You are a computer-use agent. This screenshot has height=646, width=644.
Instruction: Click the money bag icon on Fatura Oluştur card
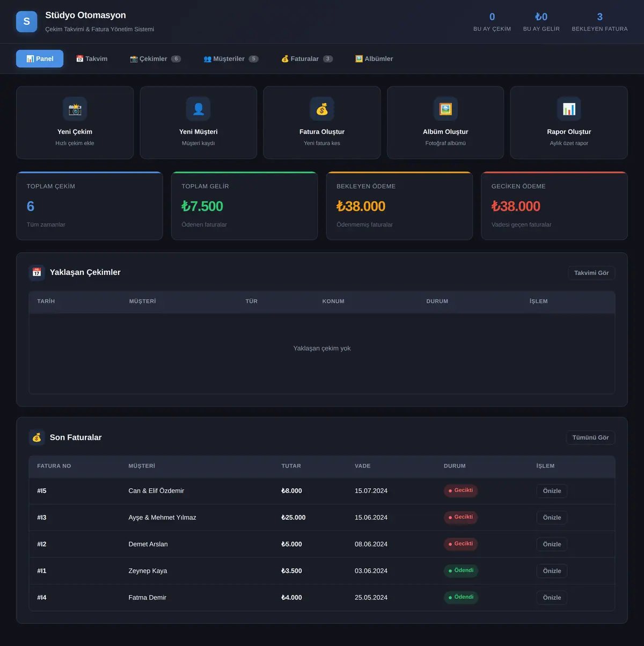[x=322, y=109]
